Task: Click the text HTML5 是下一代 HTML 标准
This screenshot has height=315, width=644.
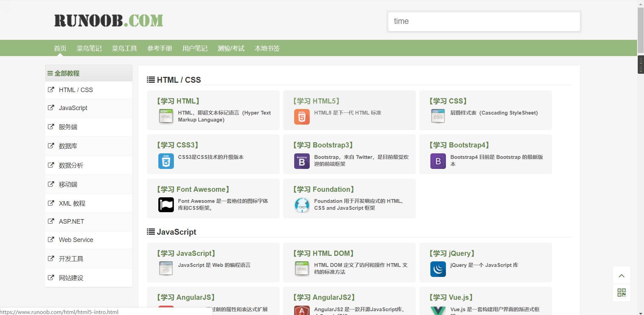Action: [x=348, y=113]
